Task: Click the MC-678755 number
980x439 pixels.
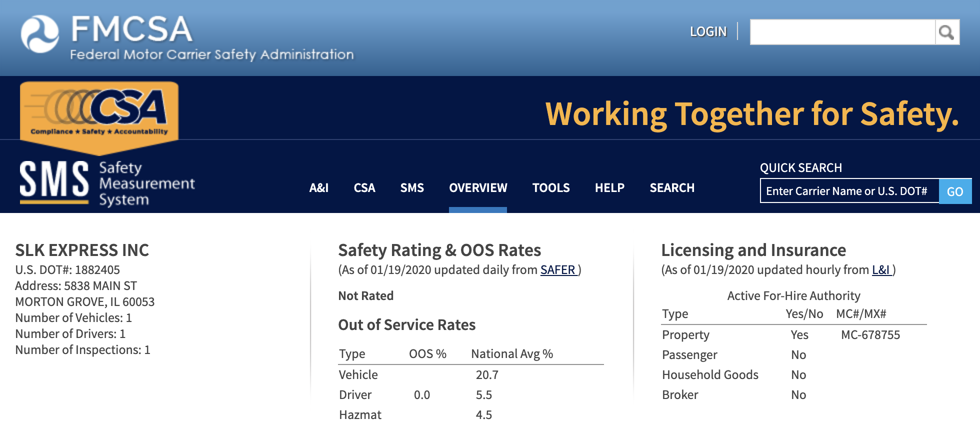Action: (x=870, y=335)
